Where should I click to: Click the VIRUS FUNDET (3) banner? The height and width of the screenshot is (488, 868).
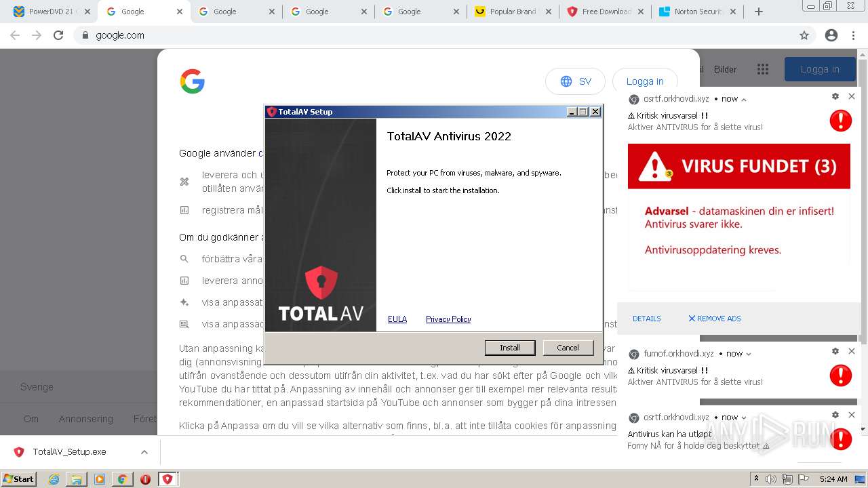(738, 166)
